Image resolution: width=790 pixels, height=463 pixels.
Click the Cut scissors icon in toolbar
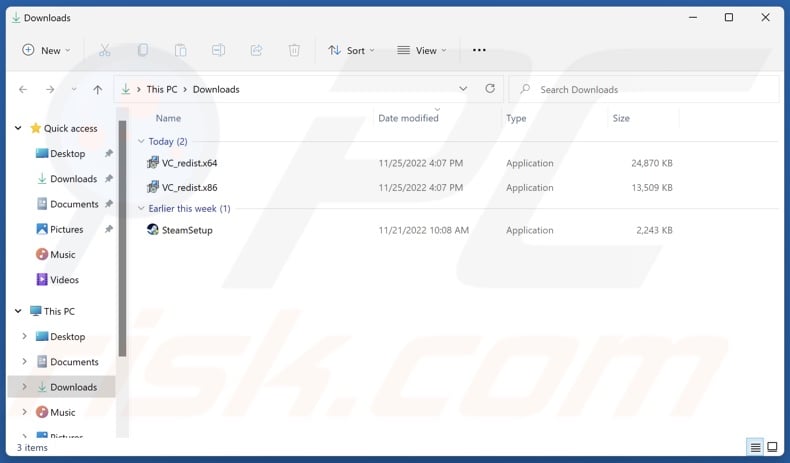(104, 50)
